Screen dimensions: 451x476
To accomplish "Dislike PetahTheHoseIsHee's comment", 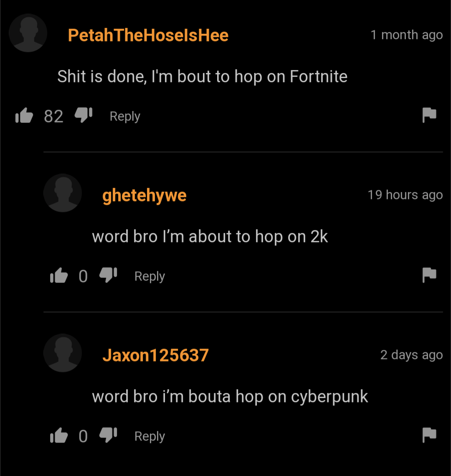I will pos(84,115).
